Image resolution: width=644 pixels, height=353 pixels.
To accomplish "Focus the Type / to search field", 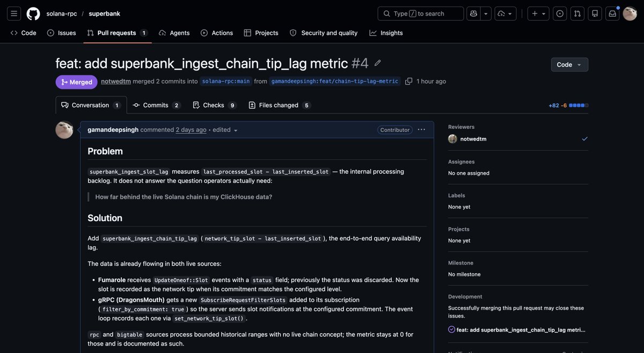I will coord(421,13).
